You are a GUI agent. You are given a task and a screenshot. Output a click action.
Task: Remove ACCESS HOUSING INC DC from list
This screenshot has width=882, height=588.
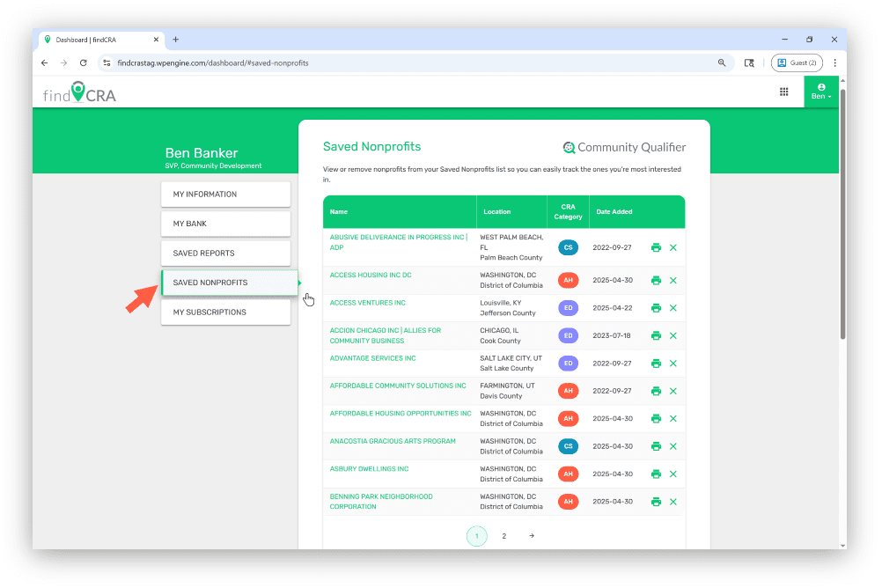point(673,280)
